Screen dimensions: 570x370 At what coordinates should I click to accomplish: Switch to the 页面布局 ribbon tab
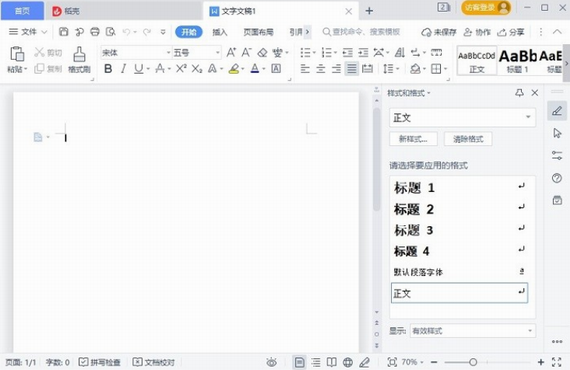click(x=258, y=32)
